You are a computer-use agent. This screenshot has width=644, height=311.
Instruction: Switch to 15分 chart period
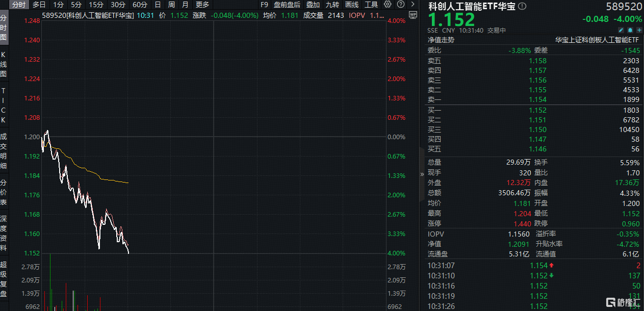click(96, 5)
